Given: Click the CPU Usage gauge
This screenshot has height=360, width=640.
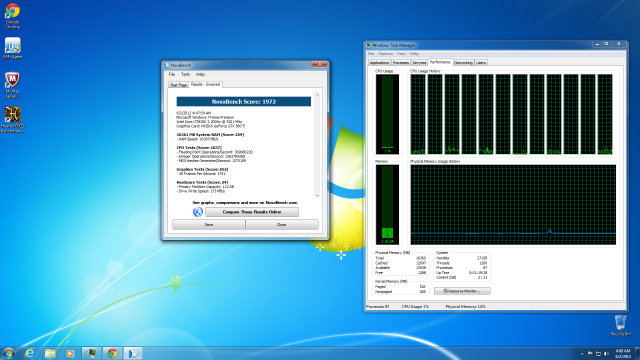Looking at the screenshot, I should tap(387, 114).
